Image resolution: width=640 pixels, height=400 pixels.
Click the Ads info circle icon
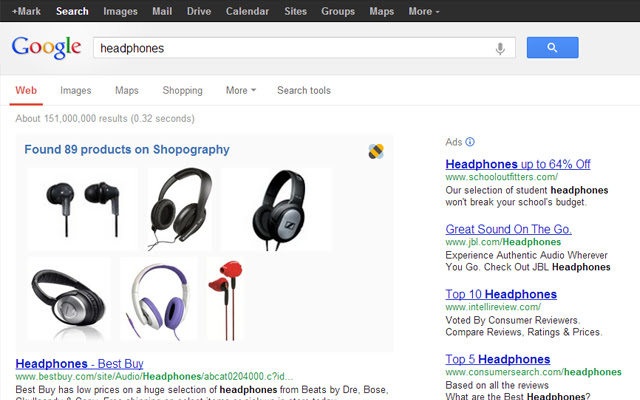point(470,142)
